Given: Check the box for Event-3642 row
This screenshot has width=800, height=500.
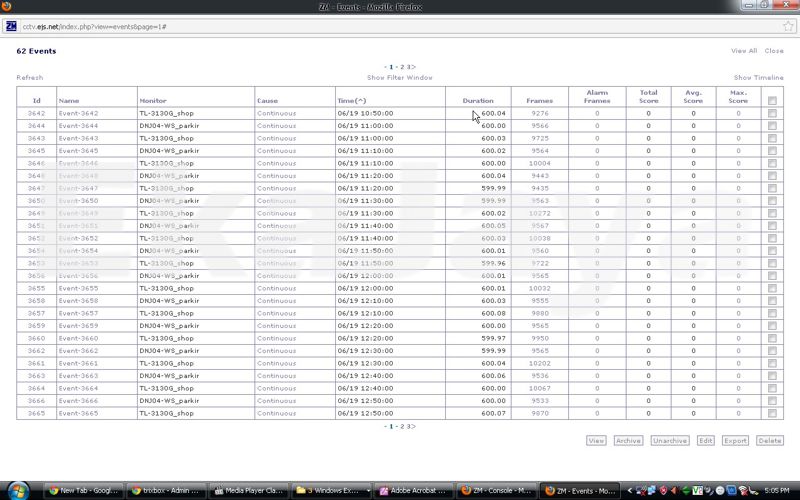Looking at the screenshot, I should [772, 114].
